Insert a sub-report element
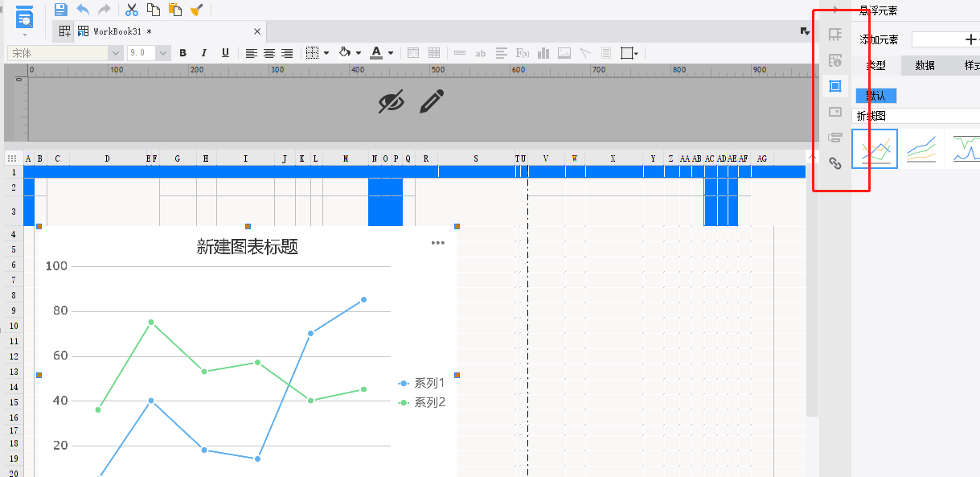This screenshot has height=477, width=980. pos(606,53)
